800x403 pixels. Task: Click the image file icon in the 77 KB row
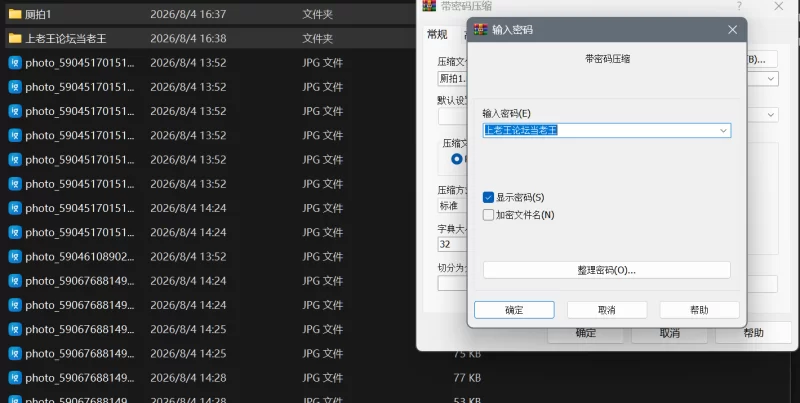point(15,378)
